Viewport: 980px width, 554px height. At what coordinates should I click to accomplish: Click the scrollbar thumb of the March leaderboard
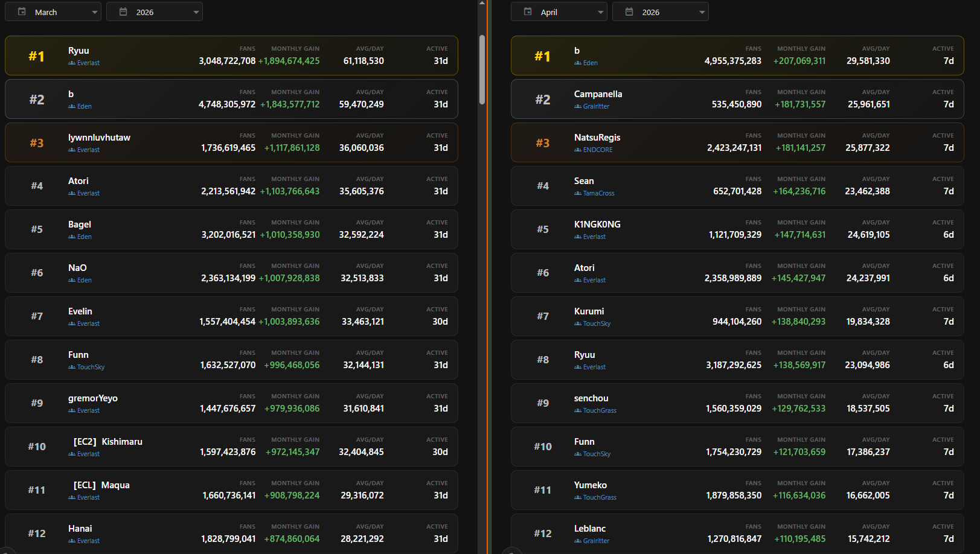[482, 69]
